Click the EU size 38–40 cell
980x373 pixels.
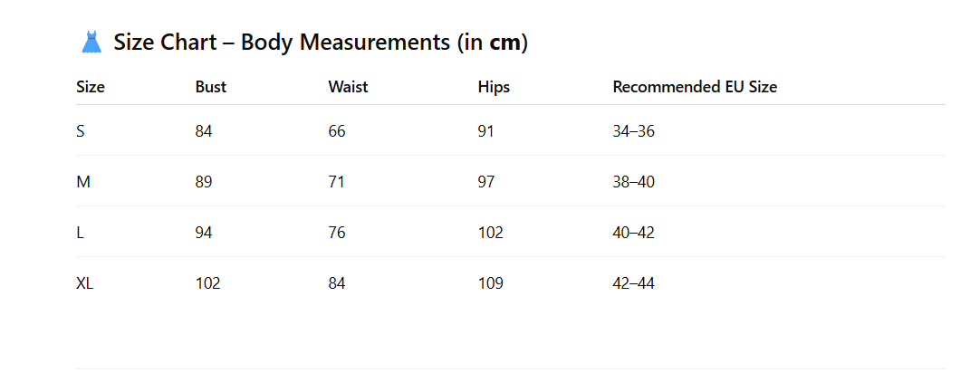click(634, 182)
